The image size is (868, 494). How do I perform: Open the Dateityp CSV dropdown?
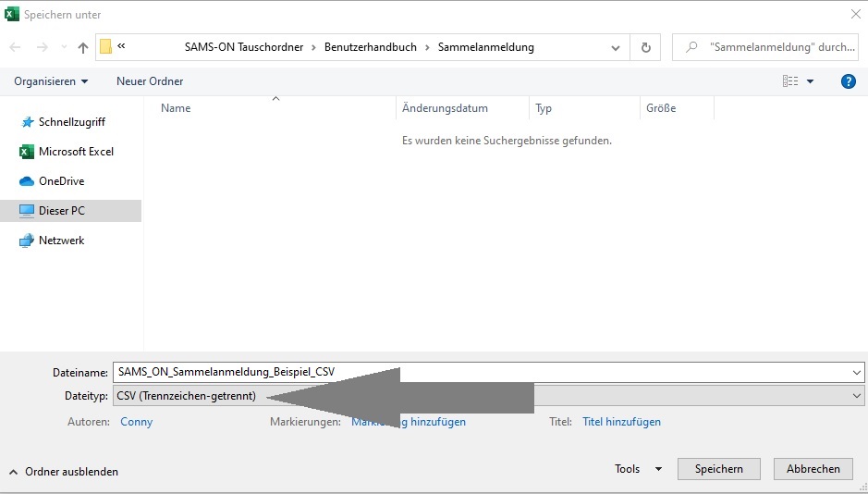pos(488,396)
